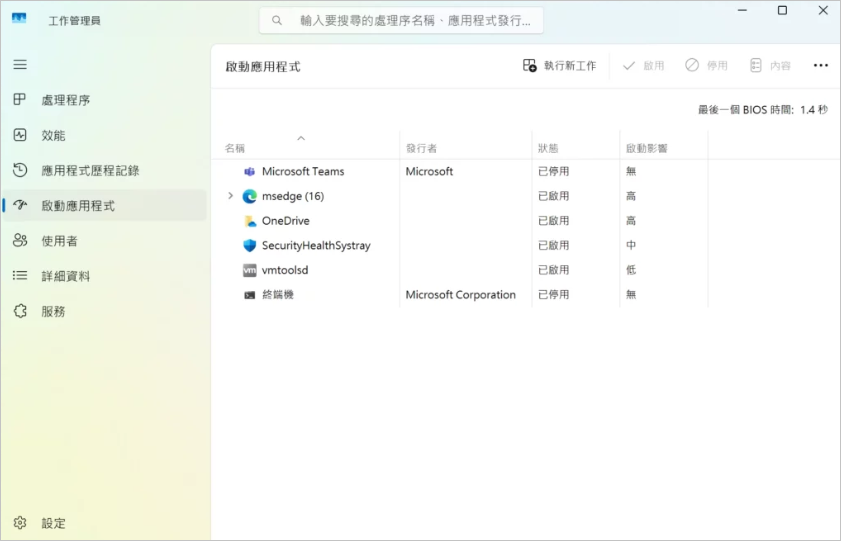841x541 pixels.
Task: Click the 最後一個 BIOS 時間 text
Action: click(x=763, y=110)
